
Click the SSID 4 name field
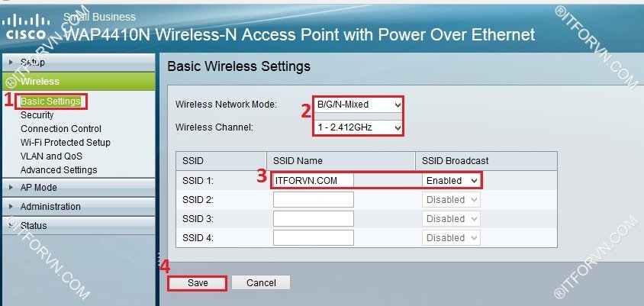pos(314,237)
